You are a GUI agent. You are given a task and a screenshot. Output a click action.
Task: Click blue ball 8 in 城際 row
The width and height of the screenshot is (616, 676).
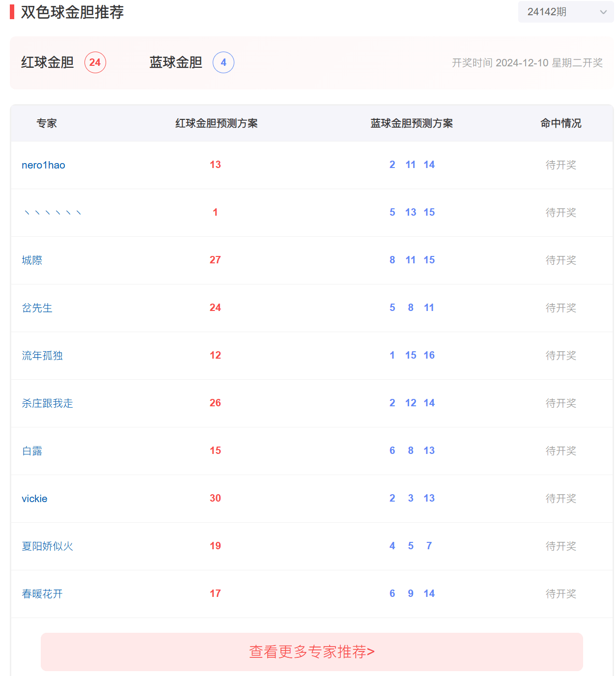392,260
